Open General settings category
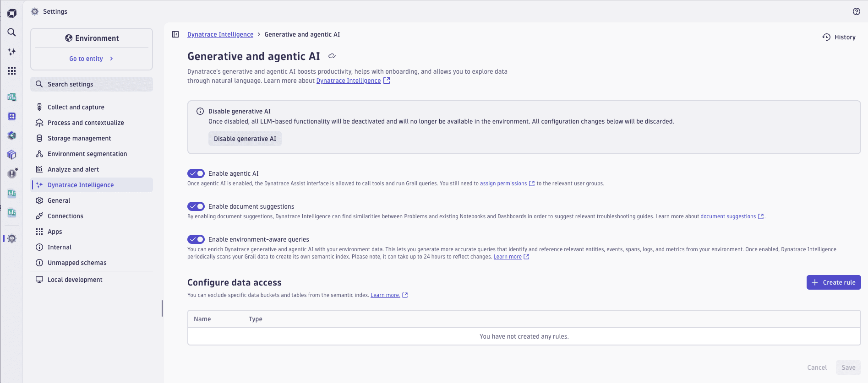The image size is (868, 383). 92,200
